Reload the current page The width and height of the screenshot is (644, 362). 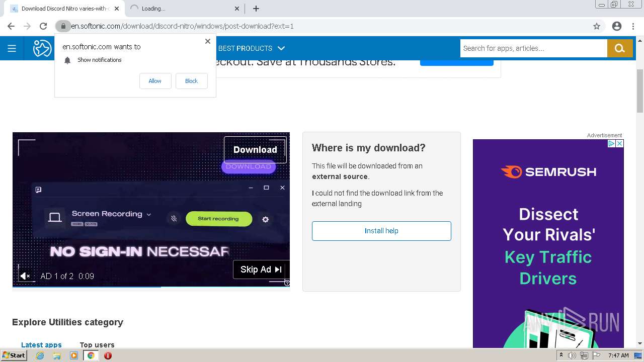coord(43,26)
